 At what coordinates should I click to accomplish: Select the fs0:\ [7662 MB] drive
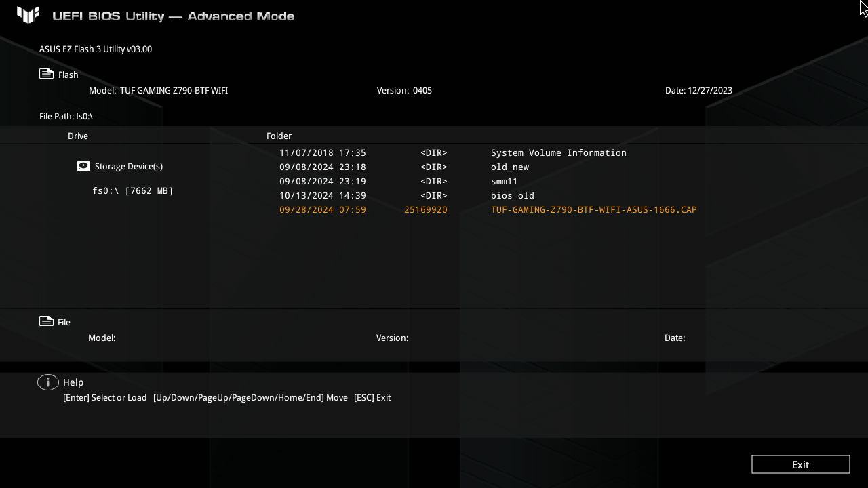point(133,190)
